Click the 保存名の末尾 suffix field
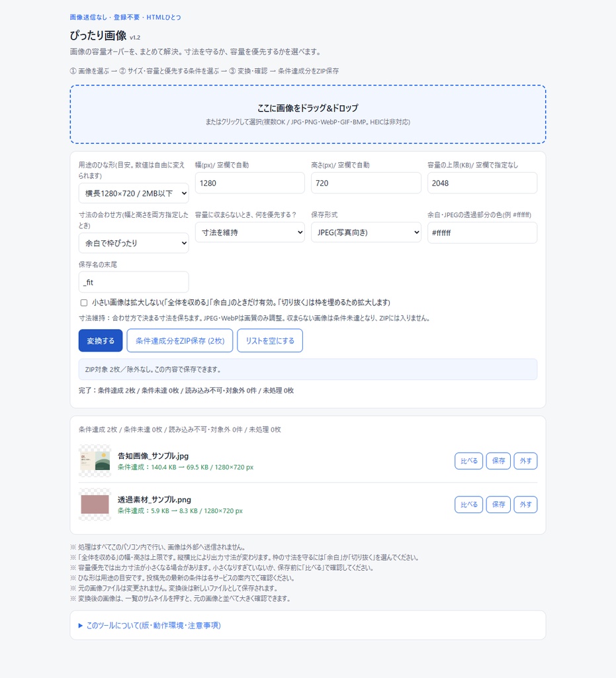This screenshot has width=616, height=678. tap(134, 282)
